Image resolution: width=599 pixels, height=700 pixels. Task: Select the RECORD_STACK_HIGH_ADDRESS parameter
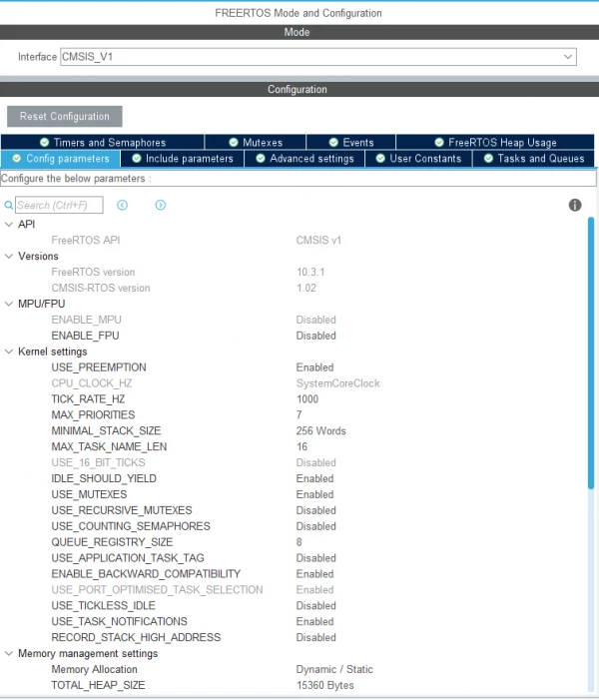click(x=136, y=637)
